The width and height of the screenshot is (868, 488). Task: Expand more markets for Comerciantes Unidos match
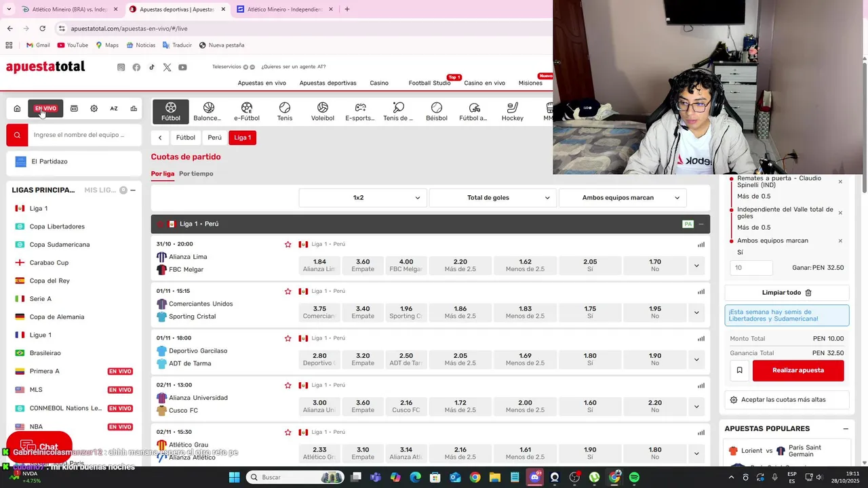pos(696,312)
